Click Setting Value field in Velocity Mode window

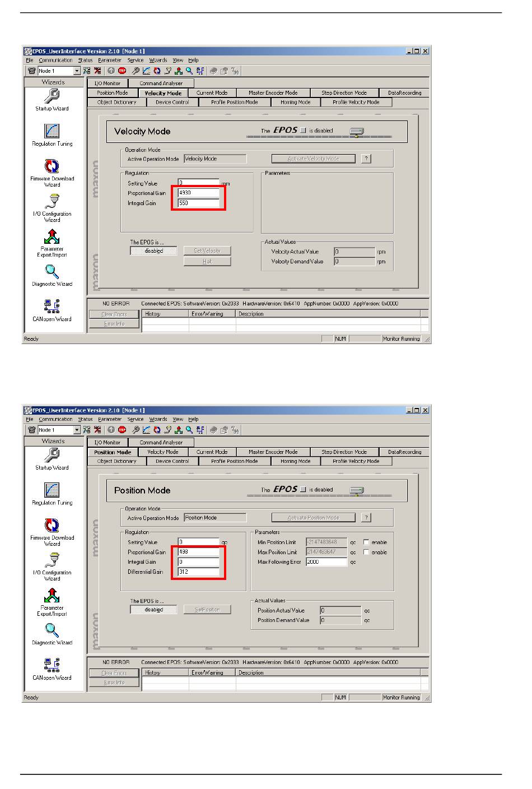(x=198, y=183)
